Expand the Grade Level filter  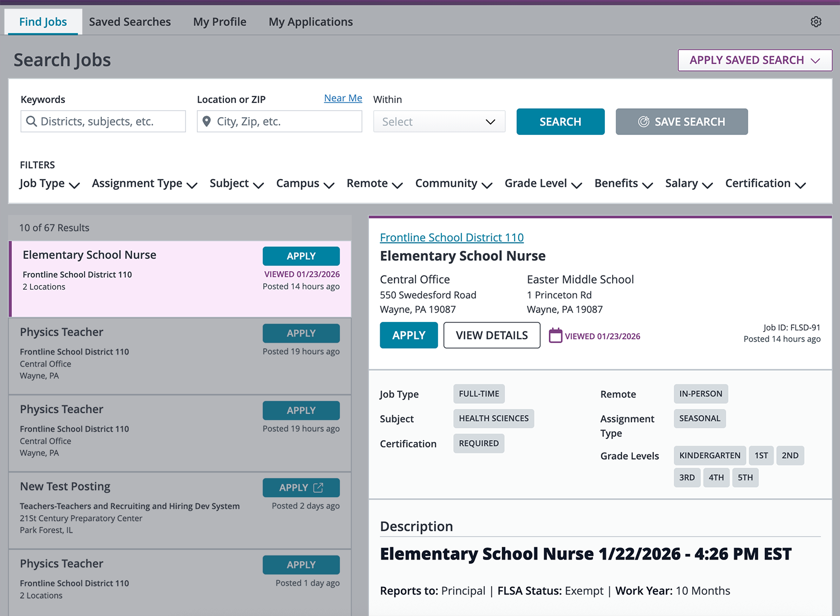(543, 184)
